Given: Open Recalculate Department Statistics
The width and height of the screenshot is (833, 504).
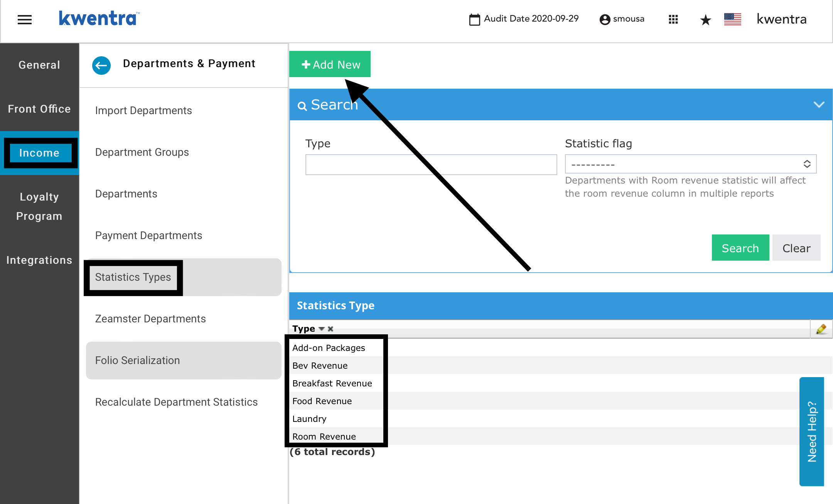Looking at the screenshot, I should (x=184, y=402).
